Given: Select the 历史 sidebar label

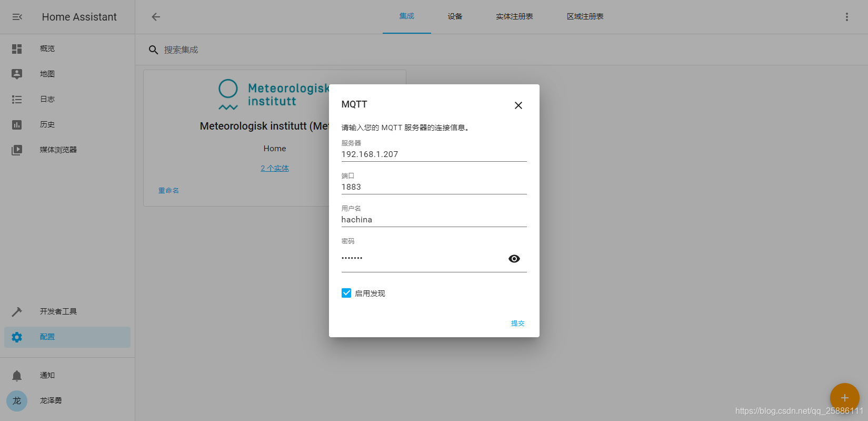Looking at the screenshot, I should (47, 124).
